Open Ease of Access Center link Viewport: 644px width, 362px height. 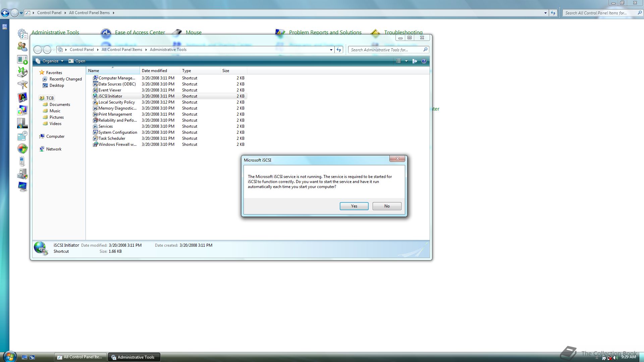point(140,33)
